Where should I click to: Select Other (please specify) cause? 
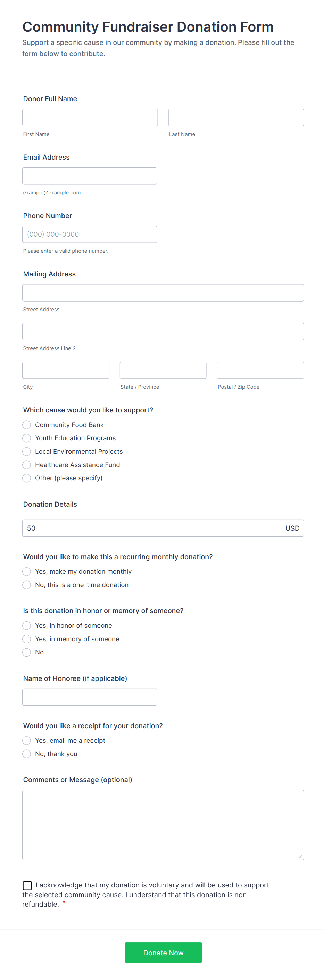[x=27, y=478]
